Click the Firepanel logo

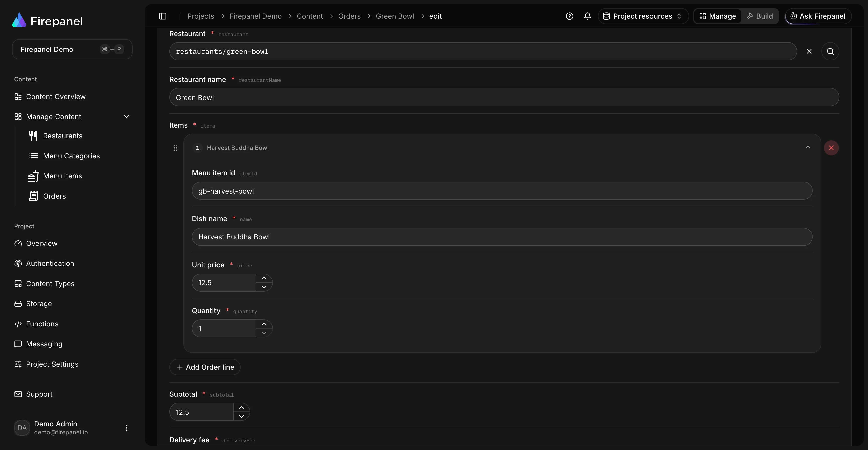coord(47,21)
